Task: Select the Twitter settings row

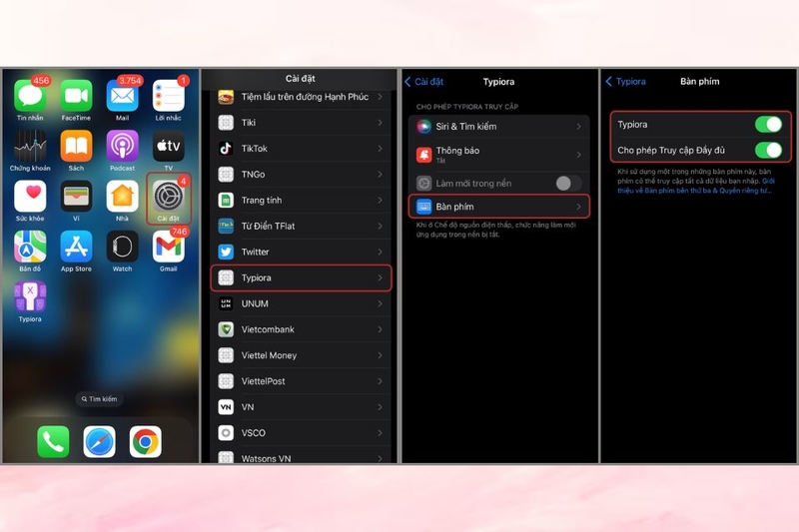Action: point(302,252)
